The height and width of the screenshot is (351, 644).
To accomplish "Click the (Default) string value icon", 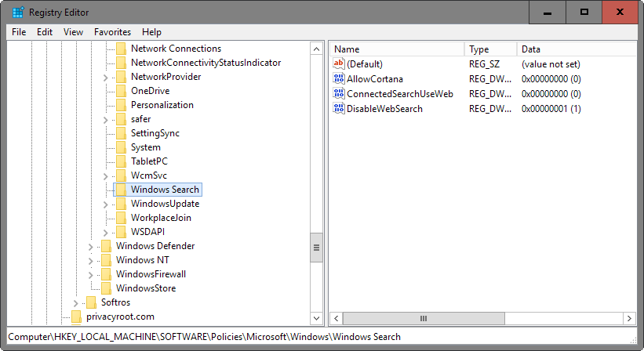I will pyautogui.click(x=339, y=63).
